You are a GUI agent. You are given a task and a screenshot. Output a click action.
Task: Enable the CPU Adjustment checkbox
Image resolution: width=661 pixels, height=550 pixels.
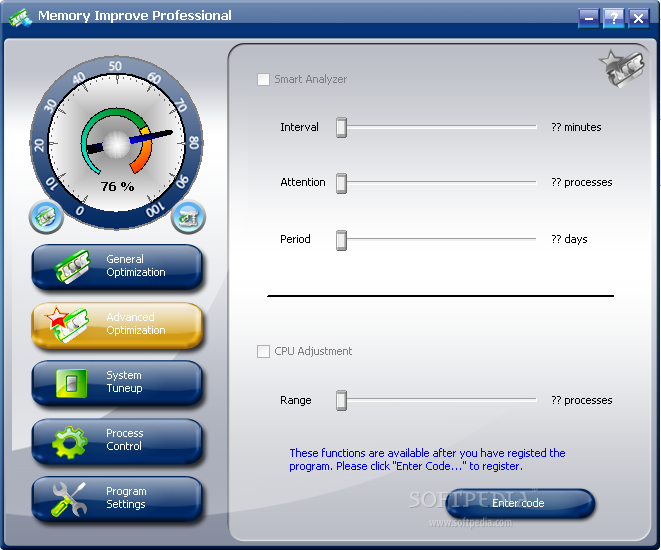(x=263, y=351)
